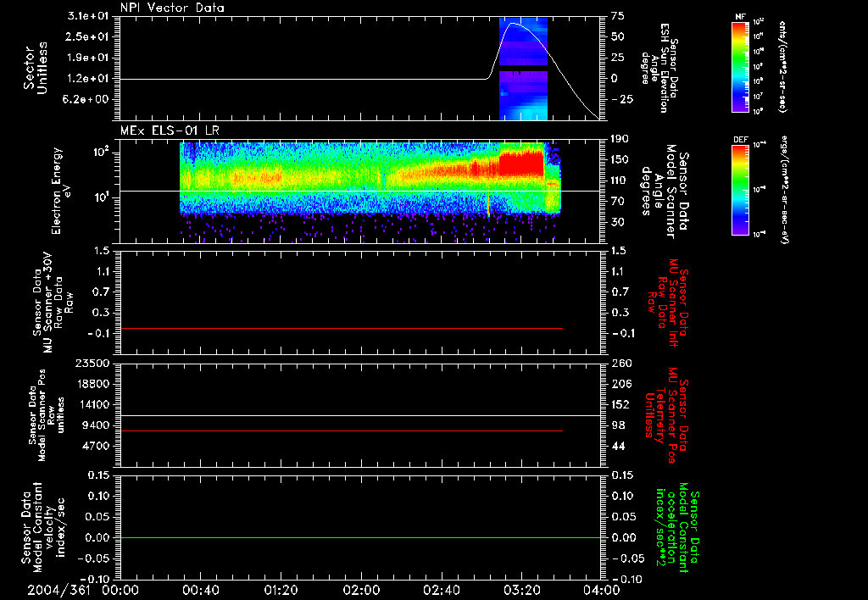Click the 260 telemetry tick value
Viewport: 868px width, 600px height.
(x=620, y=363)
